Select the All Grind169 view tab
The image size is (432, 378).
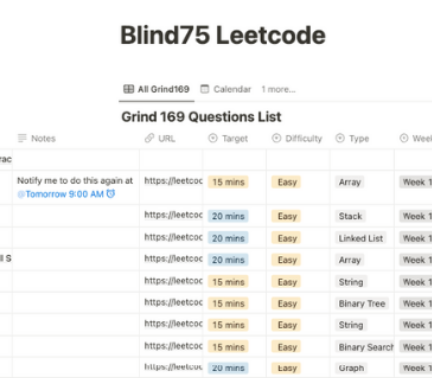(x=156, y=89)
